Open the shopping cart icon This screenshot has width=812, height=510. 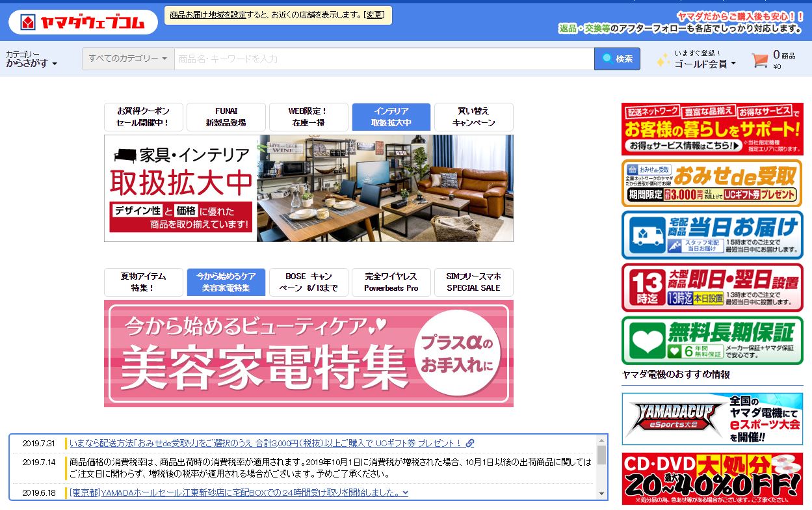(x=761, y=59)
